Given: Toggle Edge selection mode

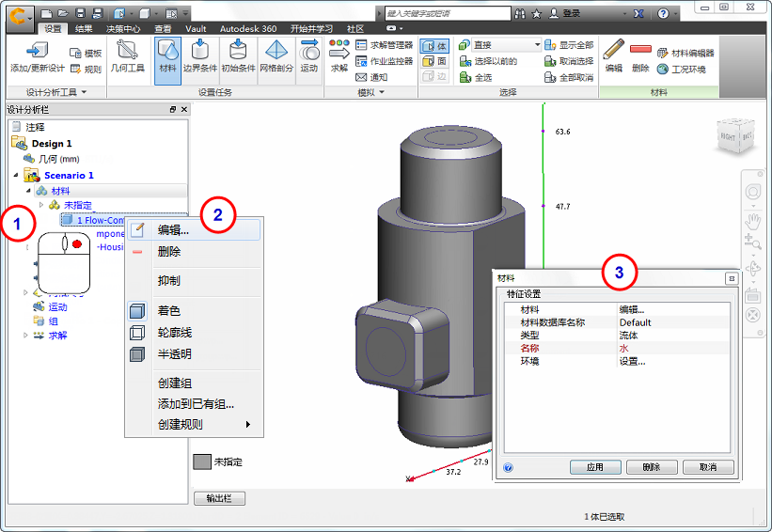Looking at the screenshot, I should pyautogui.click(x=434, y=76).
